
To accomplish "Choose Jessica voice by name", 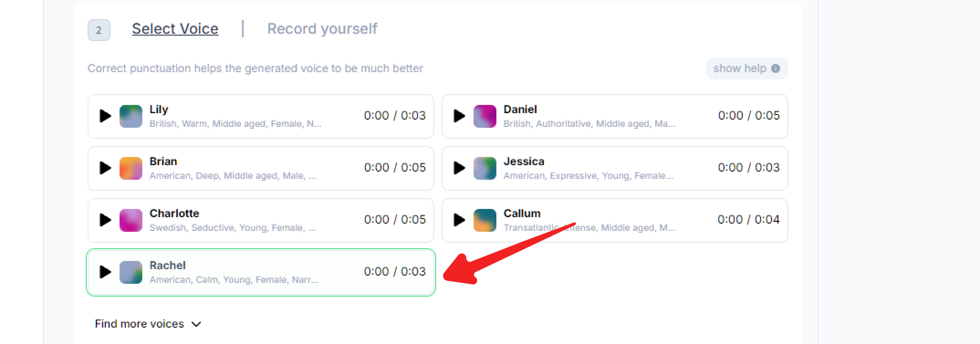I will [x=524, y=162].
